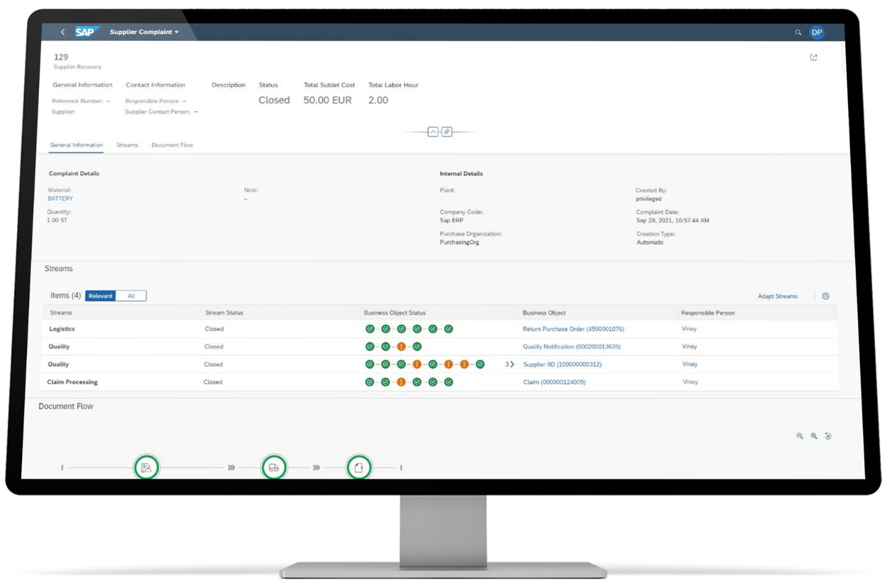
Task: Zoom in on the Document Flow diagram
Action: pyautogui.click(x=813, y=435)
